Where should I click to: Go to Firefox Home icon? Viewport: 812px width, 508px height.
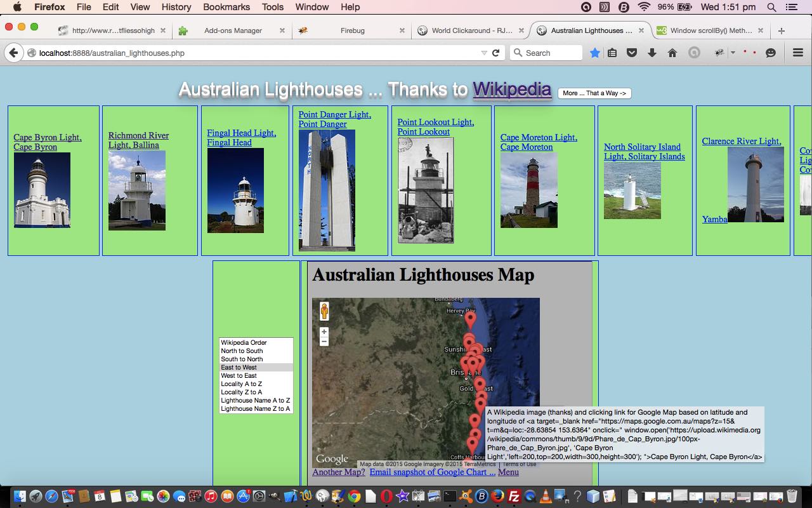(x=672, y=53)
